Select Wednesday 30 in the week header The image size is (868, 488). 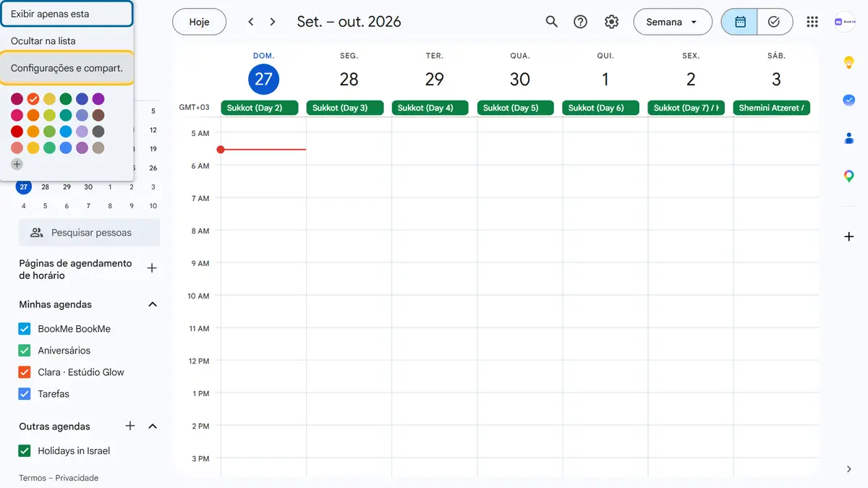[519, 79]
